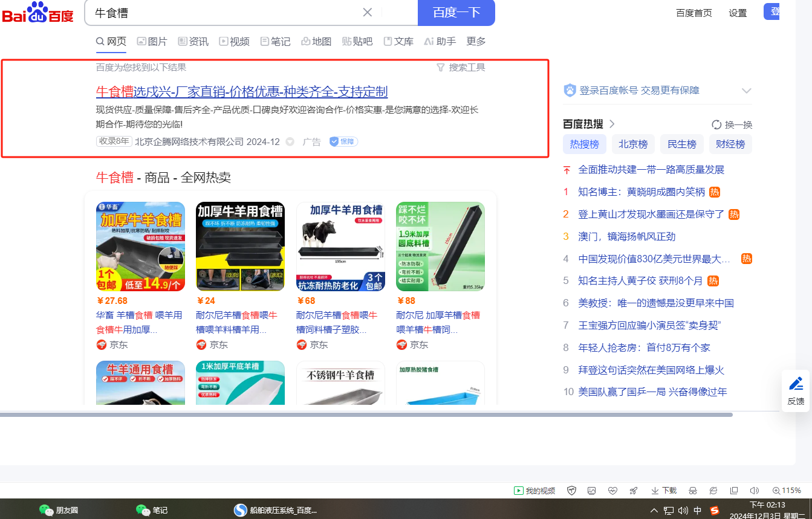Select the 热搜榜 tab

click(584, 144)
